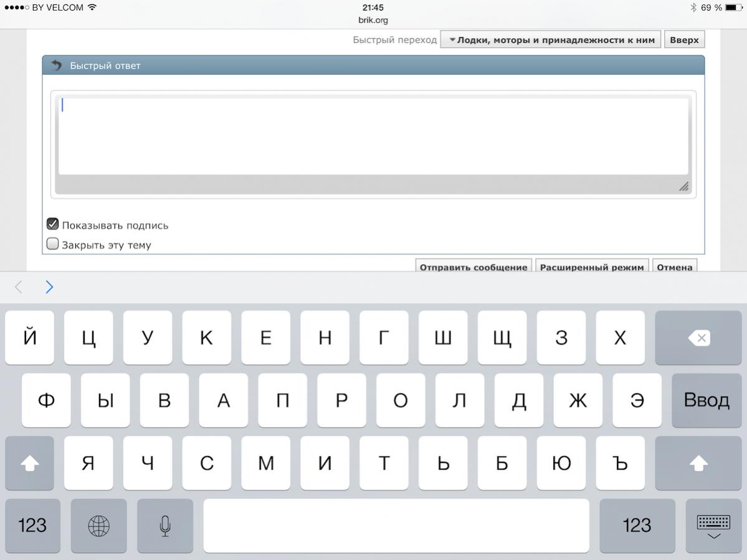Tap the microphone dictation key
747x560 pixels.
click(x=164, y=526)
